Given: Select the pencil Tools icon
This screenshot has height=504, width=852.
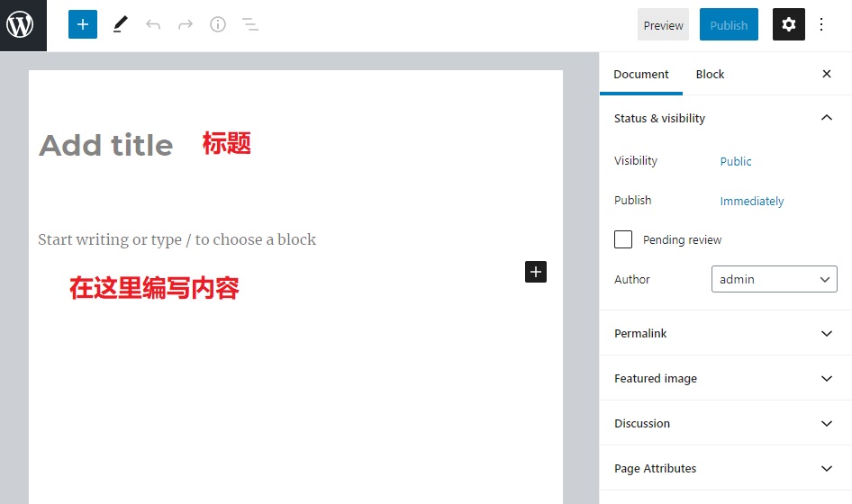Looking at the screenshot, I should (x=120, y=25).
